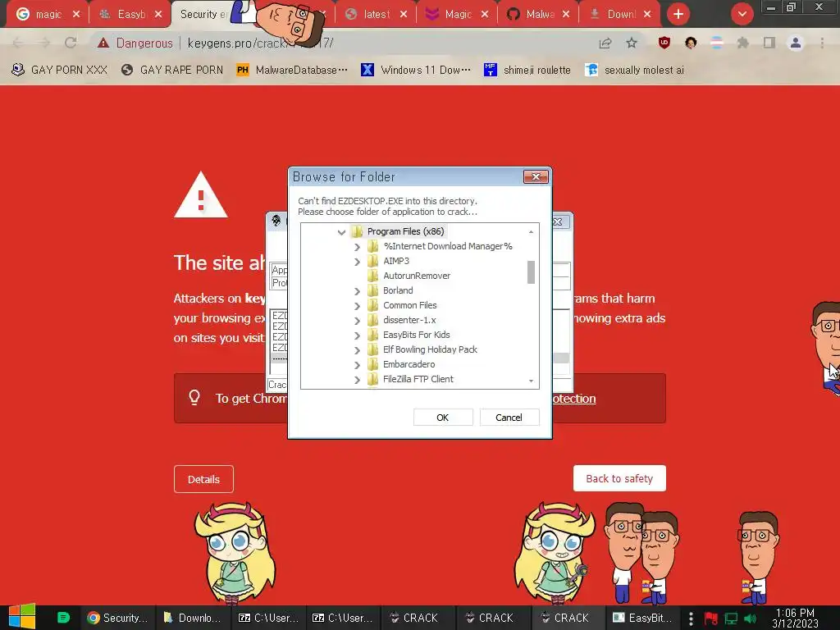Expand the %Internet Download Manager% folder
This screenshot has width=840, height=630.
pos(358,246)
